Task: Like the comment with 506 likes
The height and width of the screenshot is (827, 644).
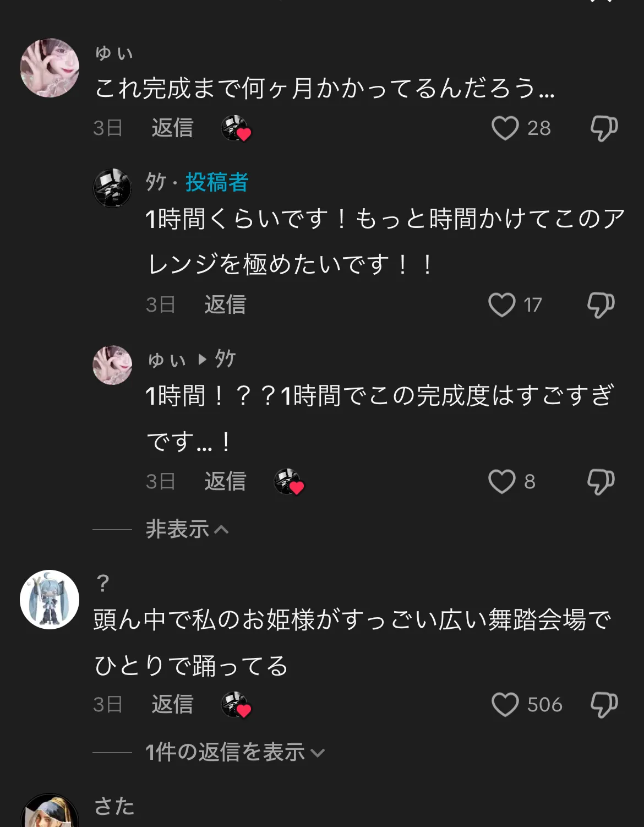Action: (505, 705)
